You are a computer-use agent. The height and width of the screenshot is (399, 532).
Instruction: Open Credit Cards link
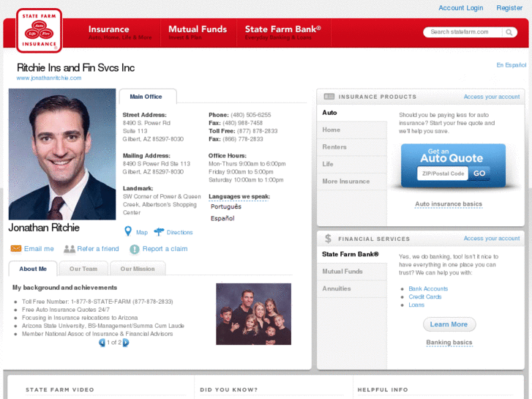[x=424, y=297]
